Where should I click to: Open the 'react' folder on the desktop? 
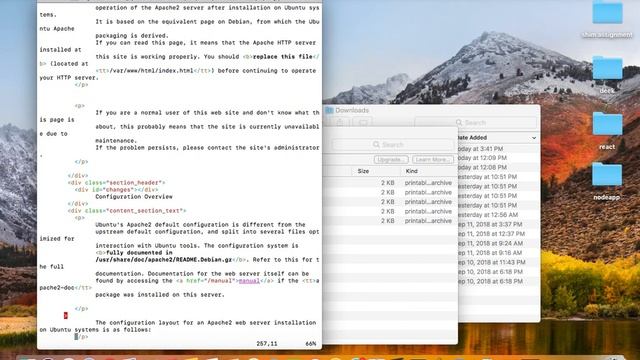pyautogui.click(x=607, y=124)
